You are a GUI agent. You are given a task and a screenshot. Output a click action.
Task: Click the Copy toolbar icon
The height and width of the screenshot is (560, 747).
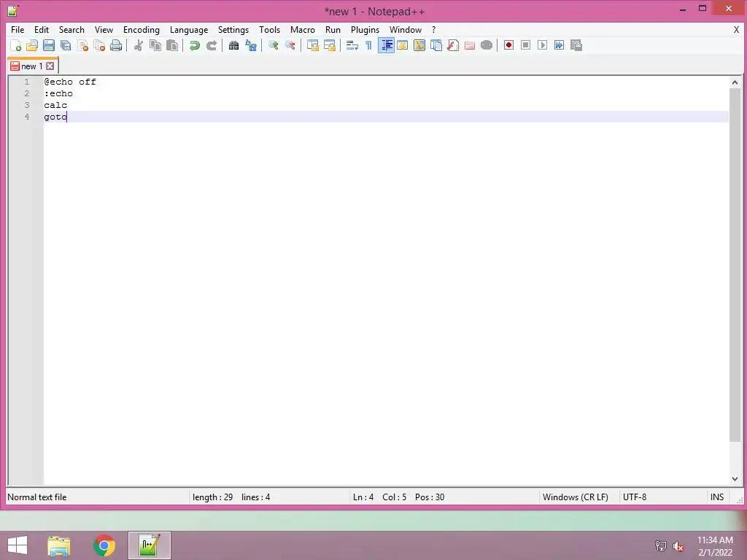(x=155, y=45)
